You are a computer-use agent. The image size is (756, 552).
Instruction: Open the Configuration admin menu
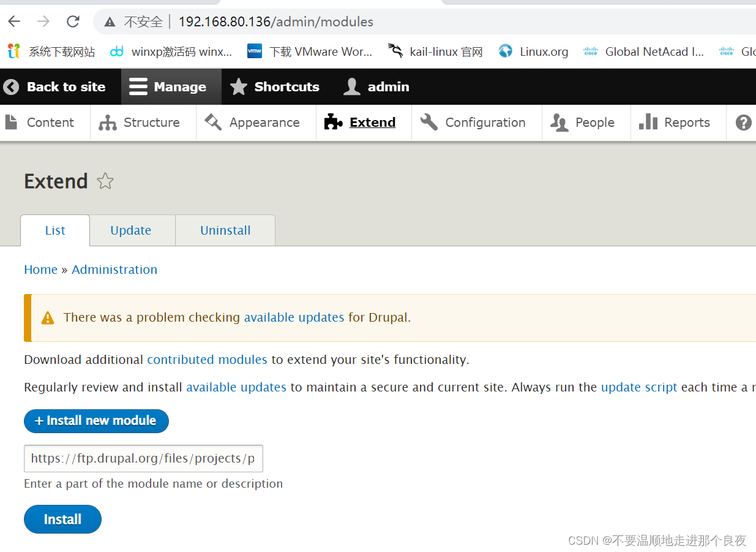point(473,123)
